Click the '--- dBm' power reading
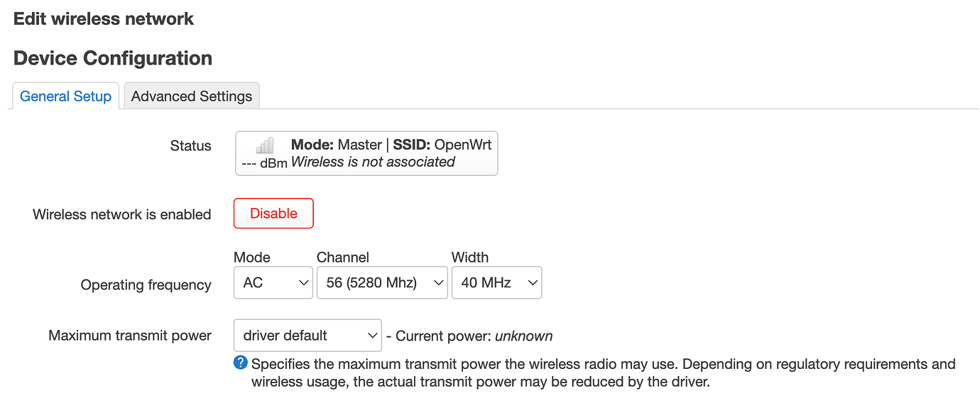 (263, 162)
